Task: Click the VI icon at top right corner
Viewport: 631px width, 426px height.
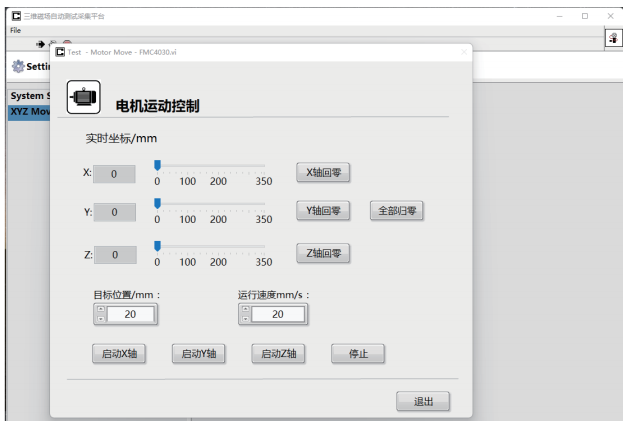Action: (612, 38)
